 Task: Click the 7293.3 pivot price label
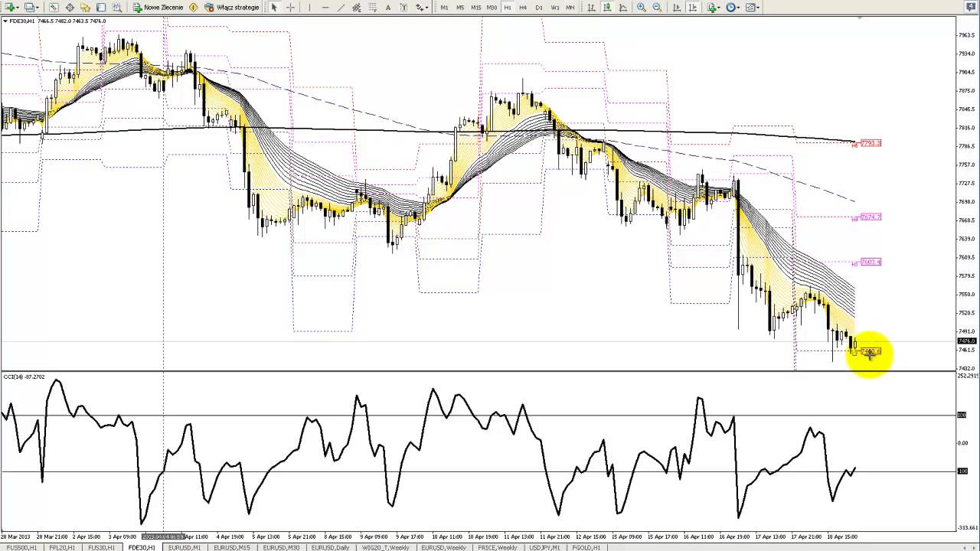(x=871, y=143)
